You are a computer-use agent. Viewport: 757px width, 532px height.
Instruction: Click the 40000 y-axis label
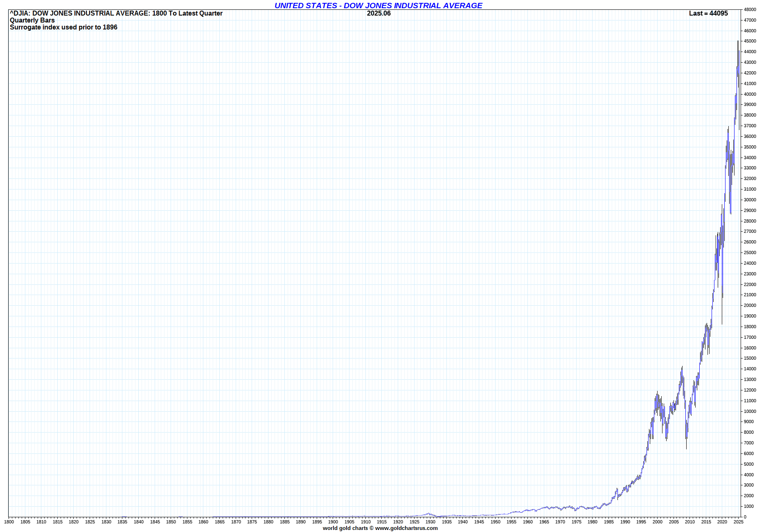(750, 94)
